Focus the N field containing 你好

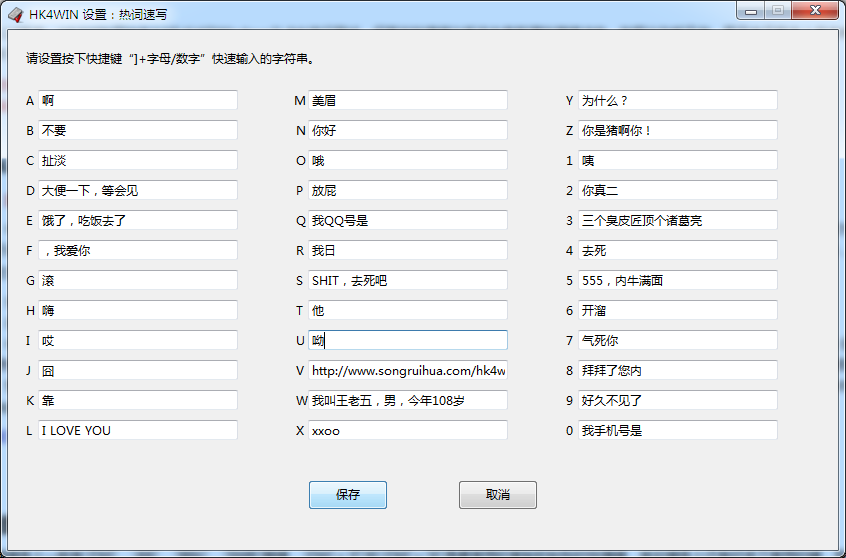408,130
